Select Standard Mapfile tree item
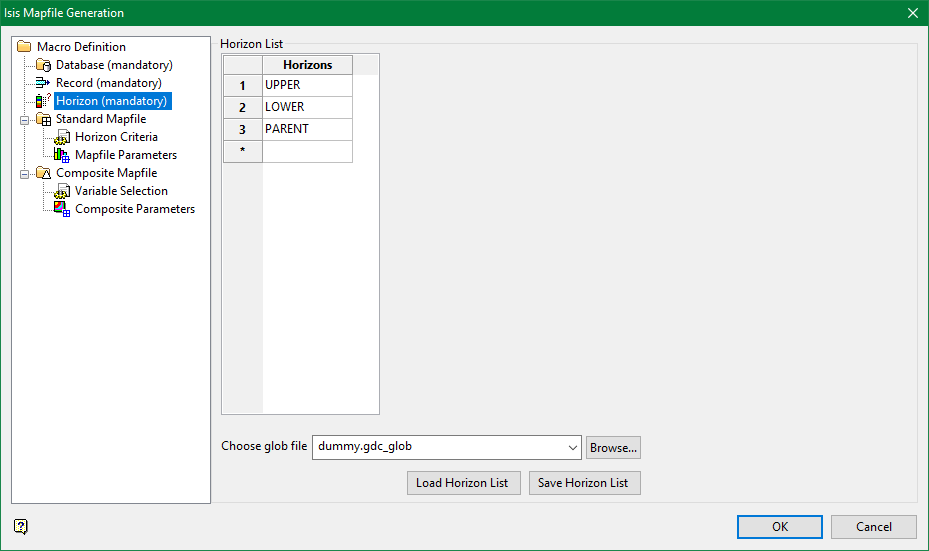 (101, 119)
